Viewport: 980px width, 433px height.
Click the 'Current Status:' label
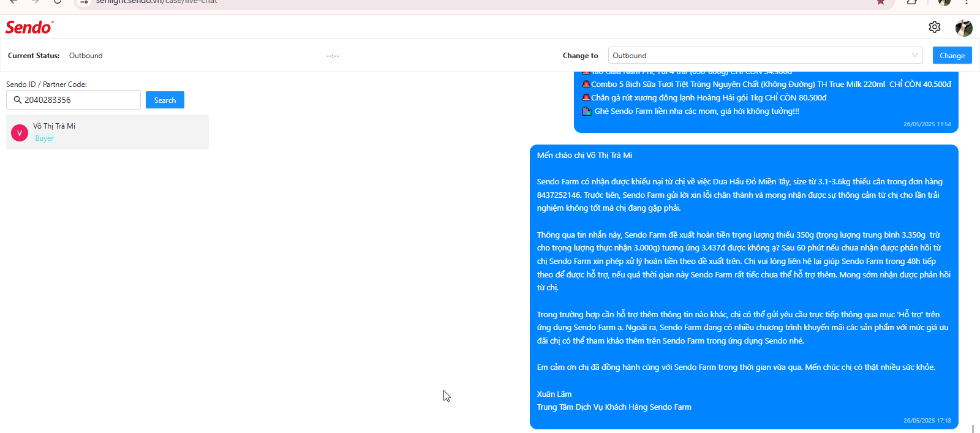(x=34, y=56)
